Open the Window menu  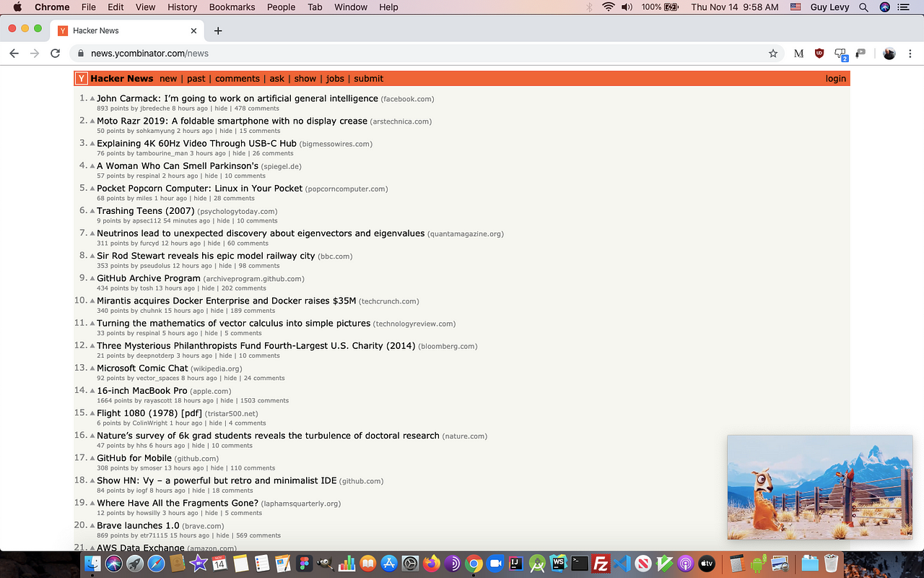coord(351,7)
